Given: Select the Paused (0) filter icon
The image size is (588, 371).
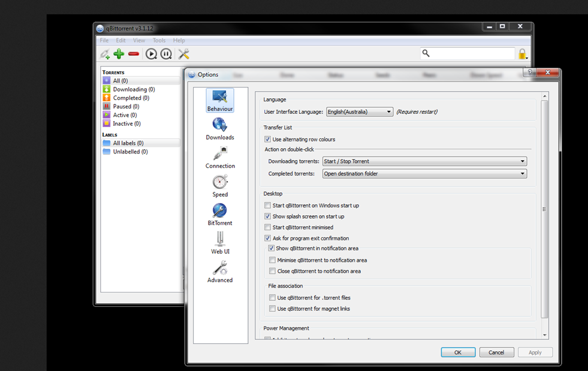Looking at the screenshot, I should tap(107, 107).
